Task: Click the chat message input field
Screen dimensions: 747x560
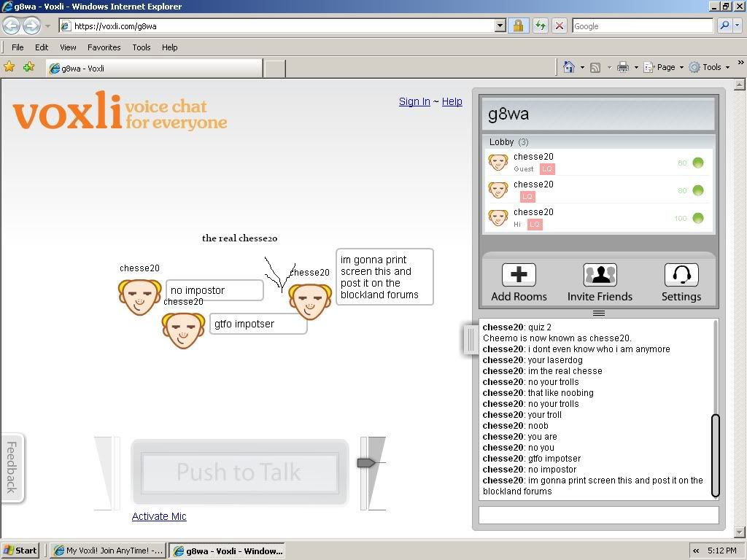Action: click(x=598, y=515)
